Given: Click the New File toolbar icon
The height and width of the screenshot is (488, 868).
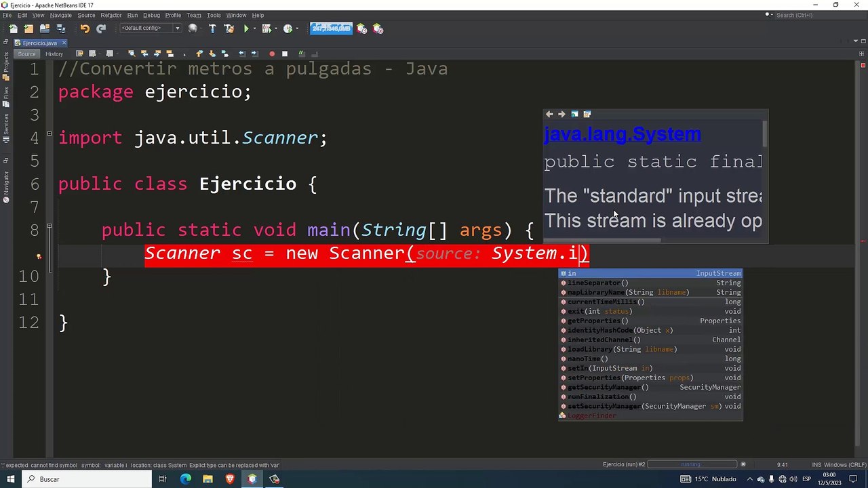Looking at the screenshot, I should pyautogui.click(x=13, y=28).
